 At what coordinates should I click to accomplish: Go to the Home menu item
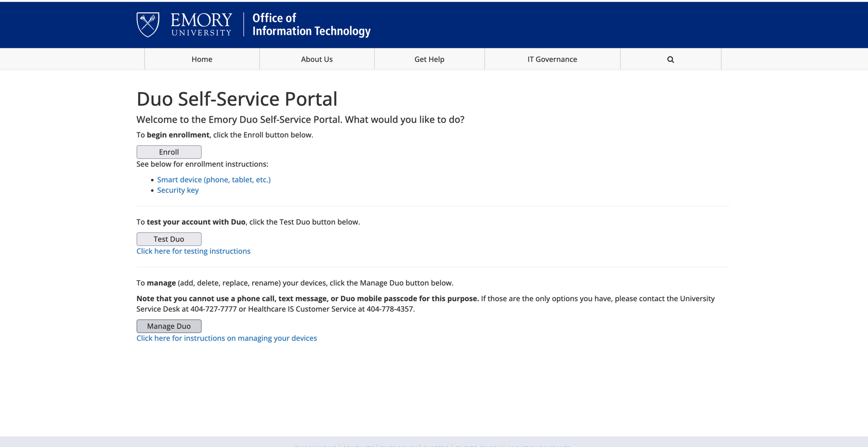click(x=202, y=59)
